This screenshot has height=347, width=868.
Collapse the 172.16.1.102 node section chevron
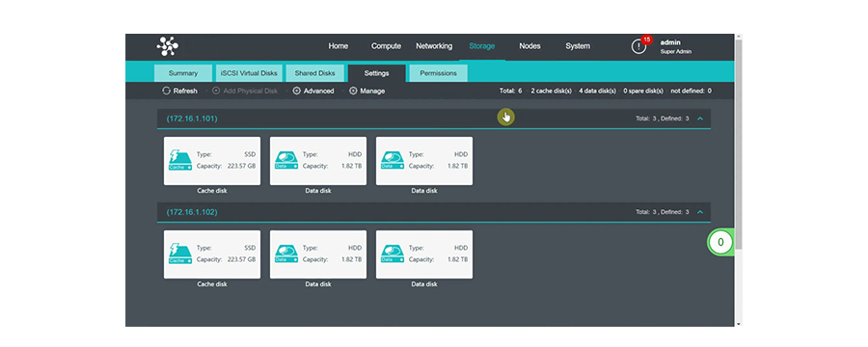pyautogui.click(x=700, y=212)
